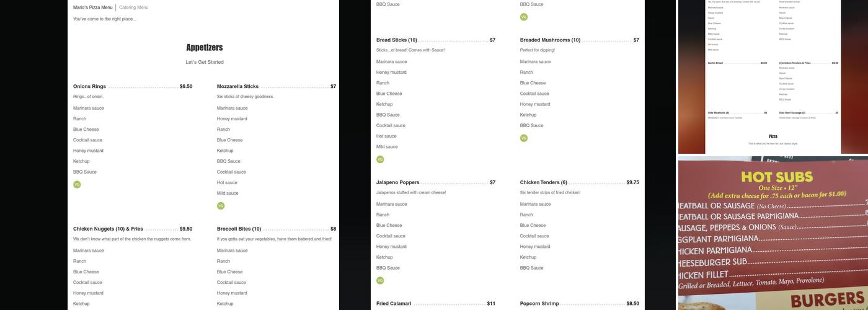Click the VG badge under Onions Rings
This screenshot has width=868, height=310.
pyautogui.click(x=77, y=185)
